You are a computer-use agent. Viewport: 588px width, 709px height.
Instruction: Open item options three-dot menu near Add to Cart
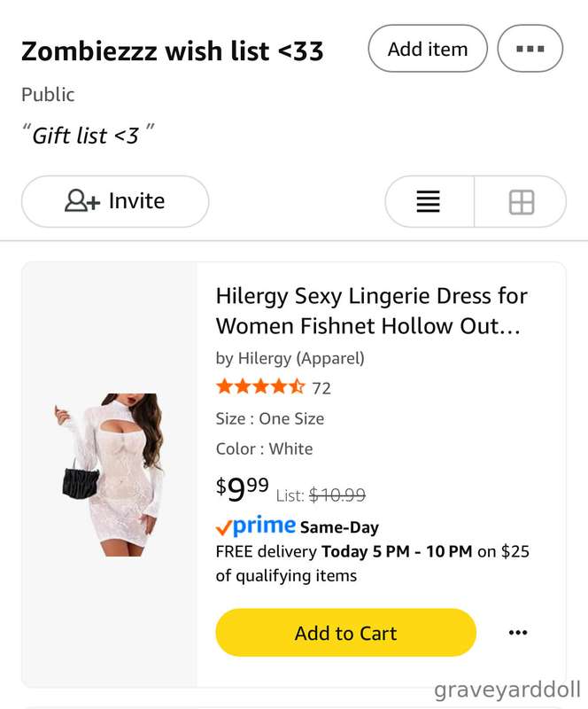(x=518, y=632)
